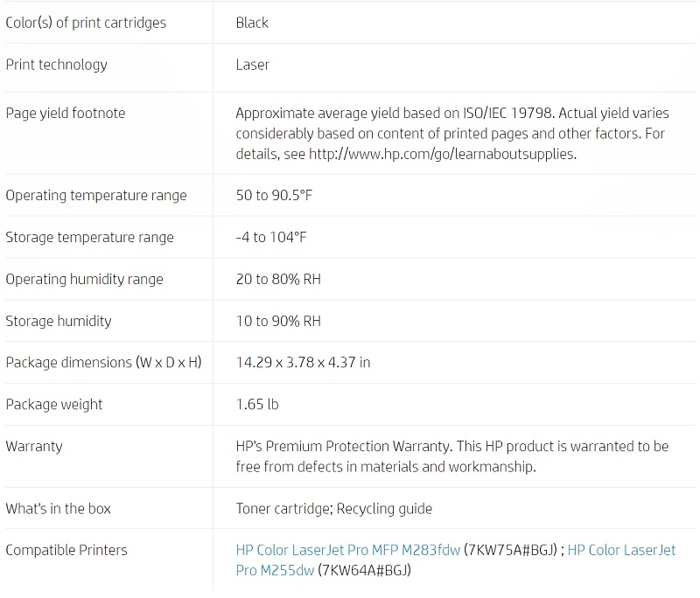Click the Storage humidity value 10 to 90% RH

278,321
